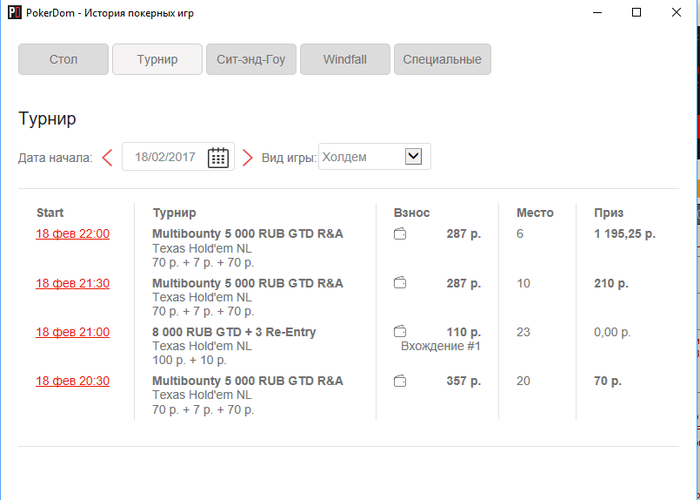Expand the Холдем game type dropdown arrow
Viewport: 700px width, 500px height.
413,156
